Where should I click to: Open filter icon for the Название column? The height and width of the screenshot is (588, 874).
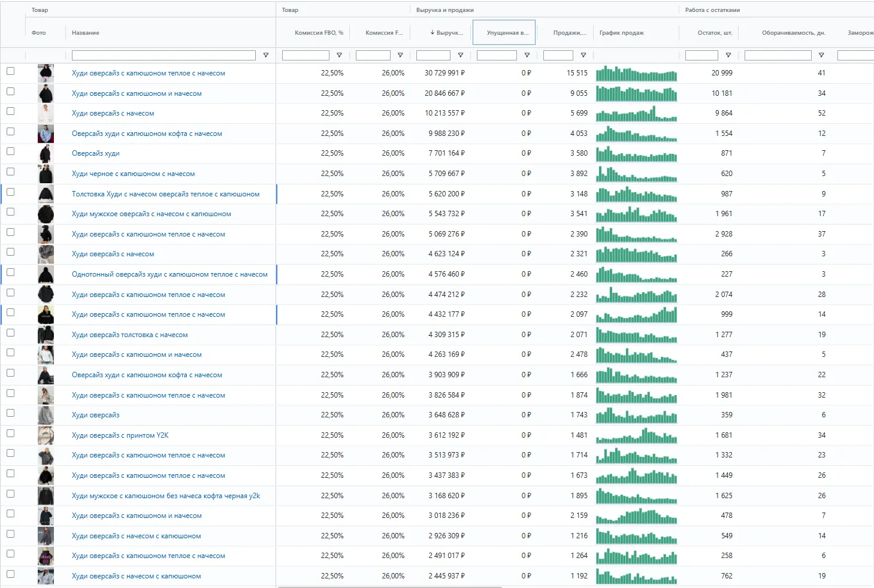[x=266, y=55]
